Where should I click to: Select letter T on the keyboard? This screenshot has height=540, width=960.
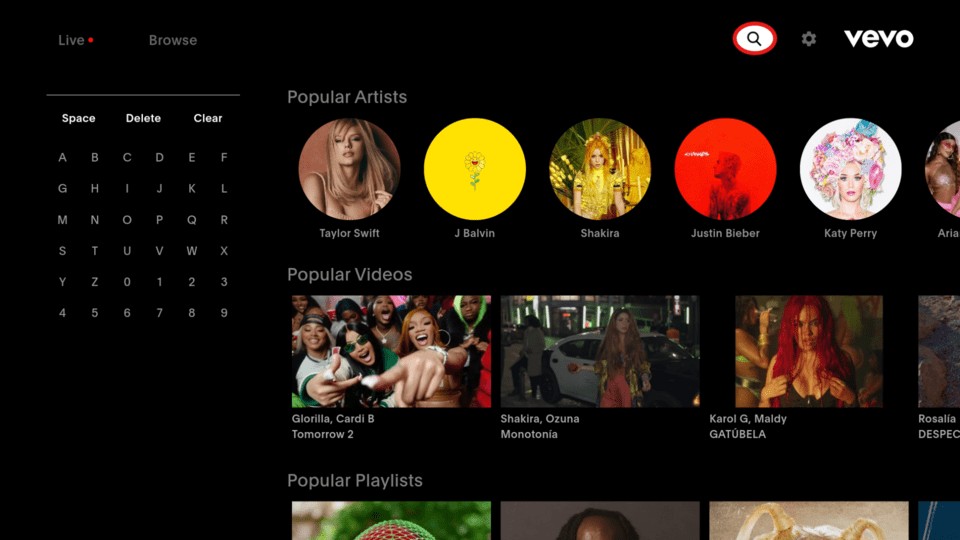(x=94, y=251)
